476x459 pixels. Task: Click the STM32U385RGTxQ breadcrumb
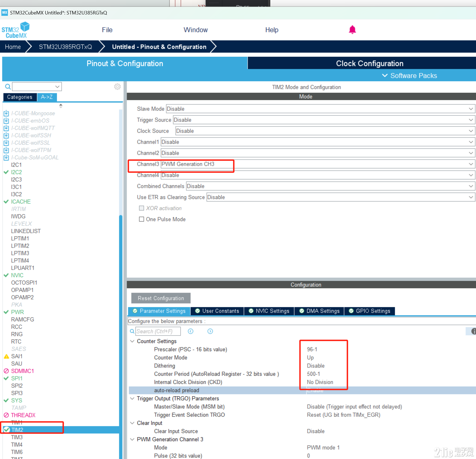pyautogui.click(x=65, y=47)
